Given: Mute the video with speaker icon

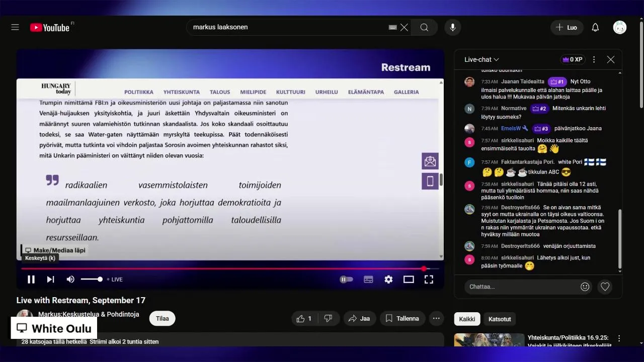Looking at the screenshot, I should click(x=70, y=279).
